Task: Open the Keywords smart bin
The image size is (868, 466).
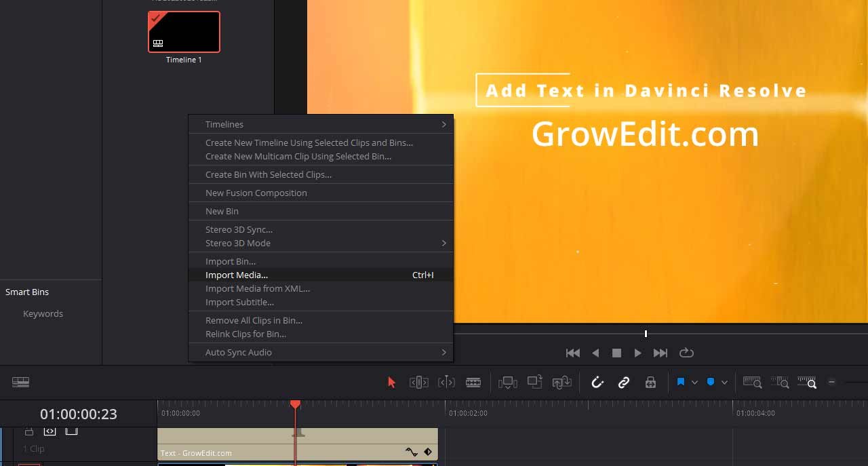Action: click(43, 313)
